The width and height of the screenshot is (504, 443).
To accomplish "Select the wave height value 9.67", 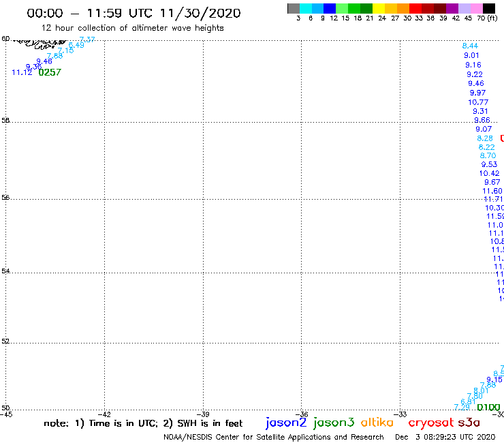I will (492, 182).
